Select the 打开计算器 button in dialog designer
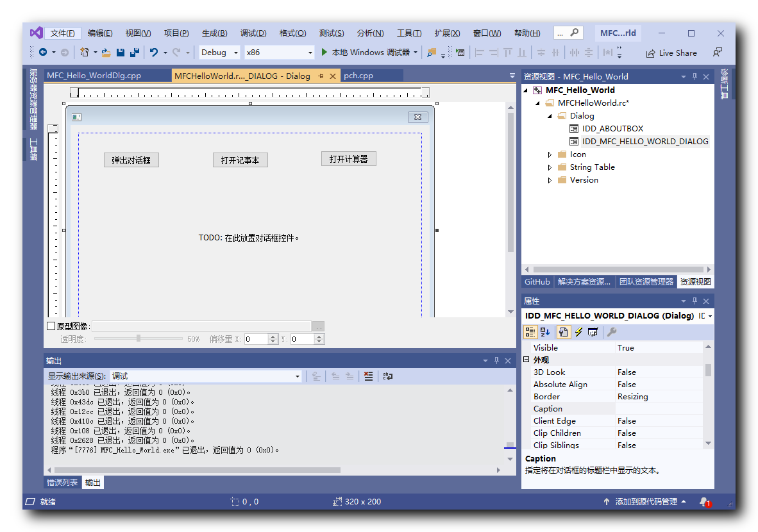 click(x=349, y=158)
